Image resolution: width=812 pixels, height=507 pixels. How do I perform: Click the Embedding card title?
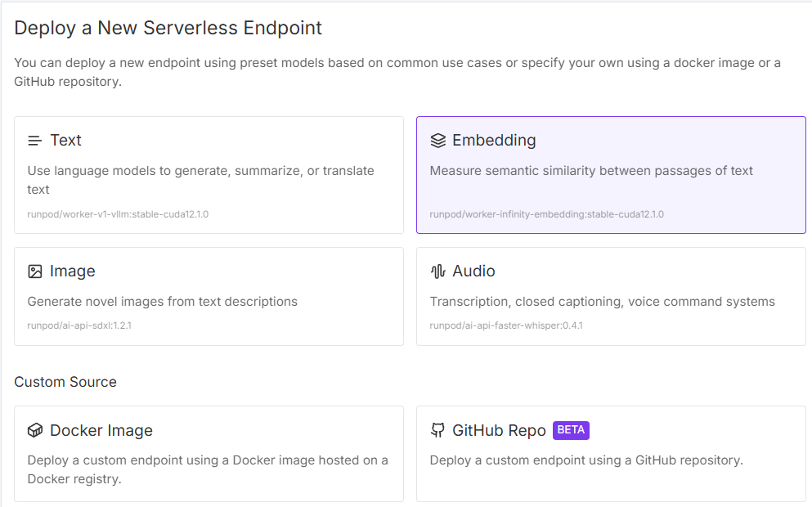coord(494,141)
